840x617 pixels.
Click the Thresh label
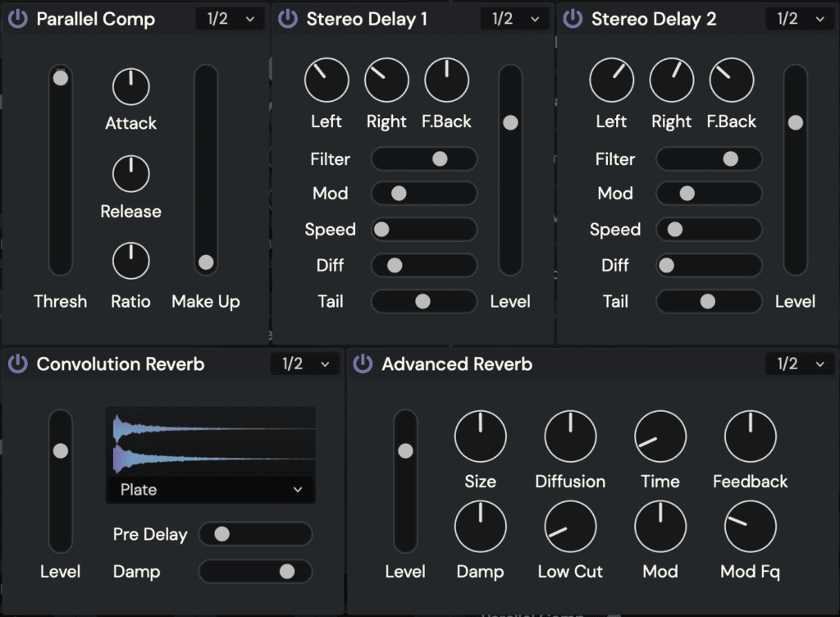[x=61, y=302]
